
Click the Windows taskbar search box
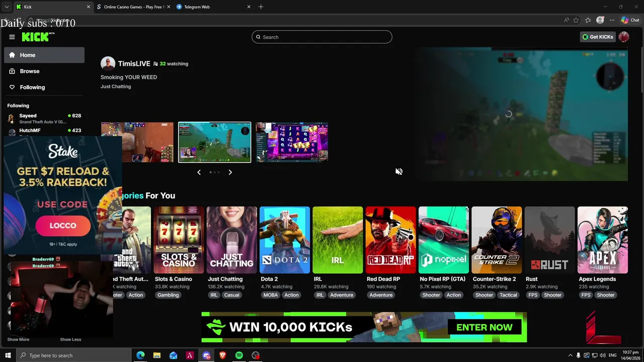pyautogui.click(x=74, y=355)
